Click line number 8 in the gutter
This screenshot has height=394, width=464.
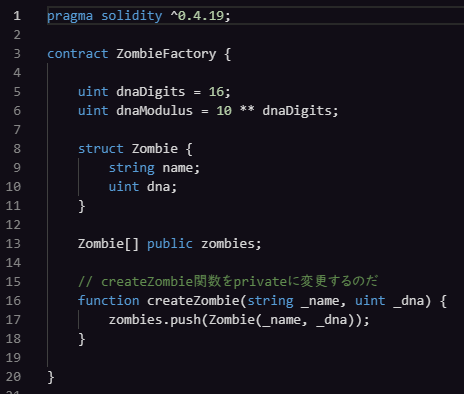[17, 149]
